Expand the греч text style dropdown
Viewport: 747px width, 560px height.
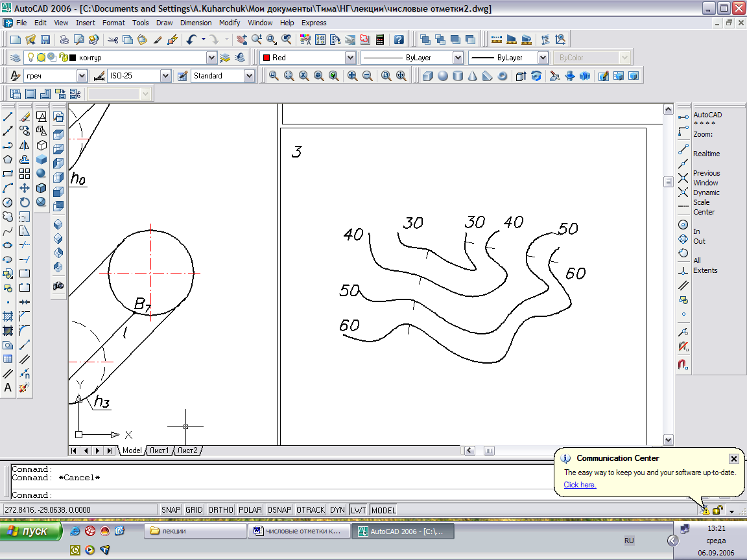[82, 76]
